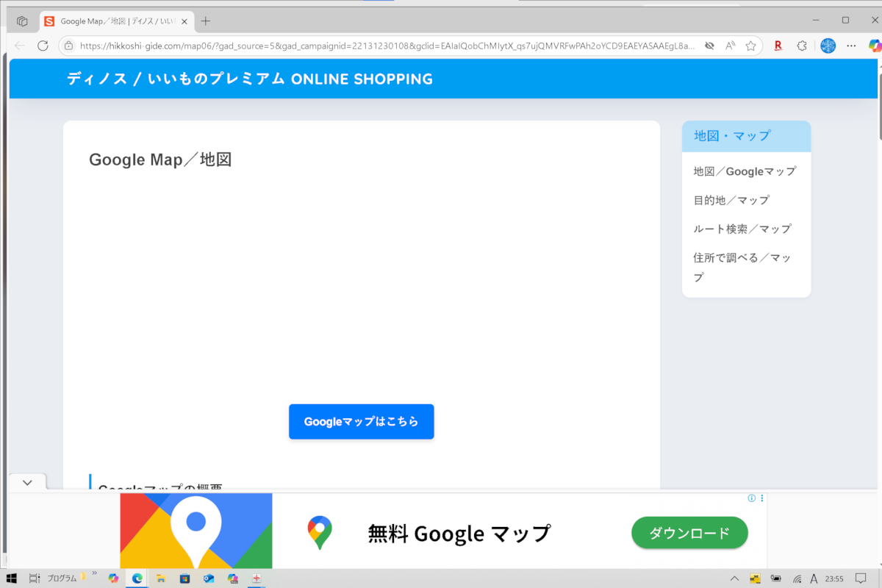This screenshot has width=882, height=588.
Task: Open browser Settings and more menu
Action: point(851,46)
